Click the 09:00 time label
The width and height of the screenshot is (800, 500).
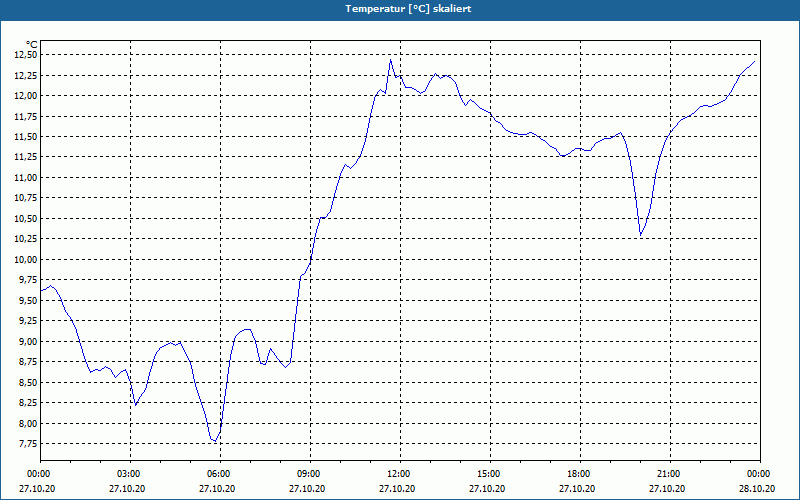(310, 474)
